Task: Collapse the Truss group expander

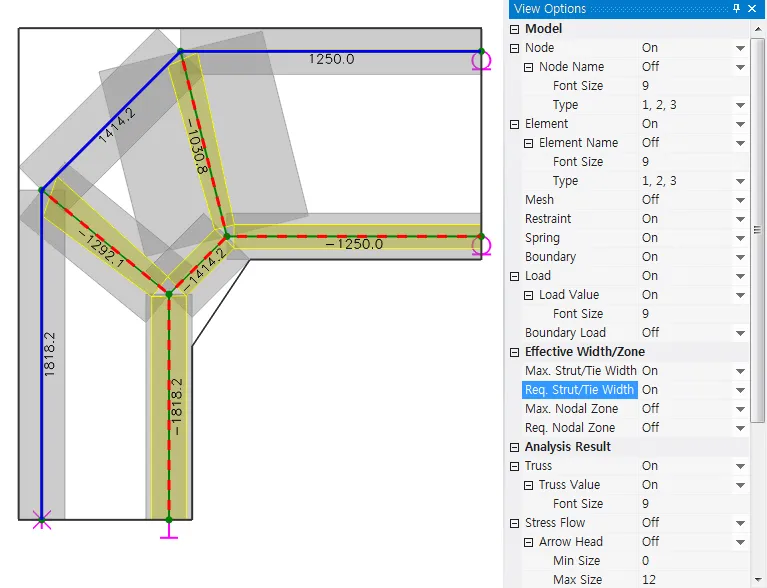Action: pos(514,466)
